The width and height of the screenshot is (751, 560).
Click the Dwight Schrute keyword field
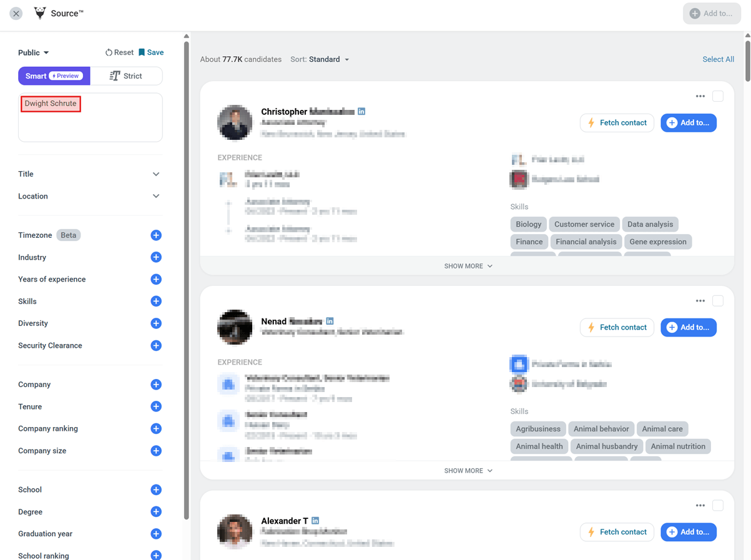tap(51, 104)
